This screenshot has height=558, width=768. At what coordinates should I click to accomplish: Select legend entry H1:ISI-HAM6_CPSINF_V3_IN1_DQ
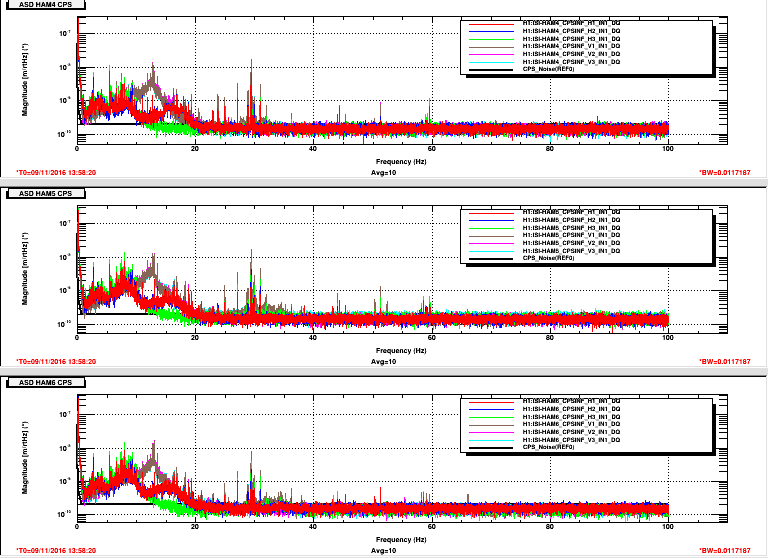coord(571,440)
